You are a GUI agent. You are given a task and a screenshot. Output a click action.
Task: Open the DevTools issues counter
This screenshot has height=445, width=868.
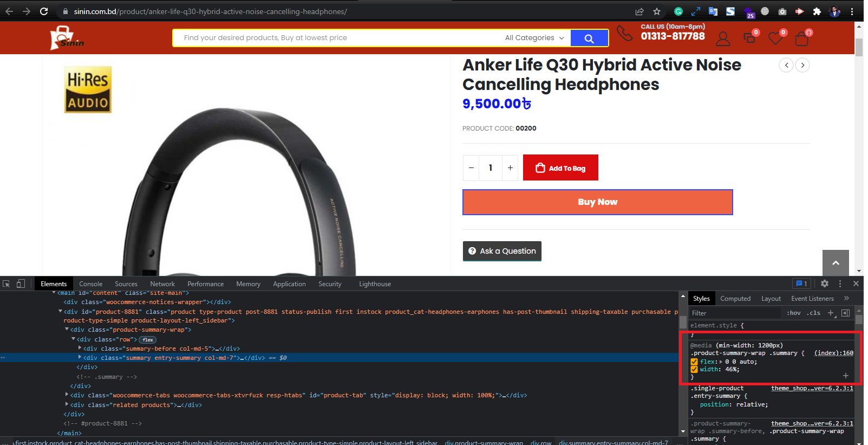coord(801,283)
